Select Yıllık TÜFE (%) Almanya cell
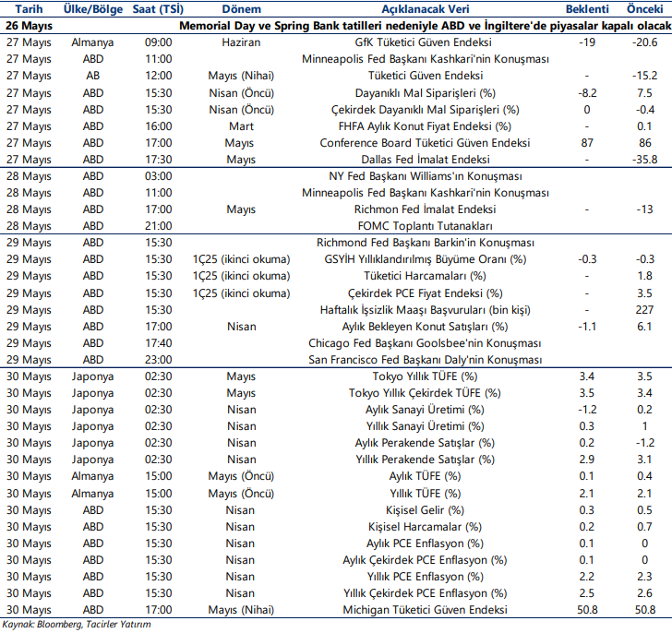This screenshot has height=633, width=672. pyautogui.click(x=425, y=494)
